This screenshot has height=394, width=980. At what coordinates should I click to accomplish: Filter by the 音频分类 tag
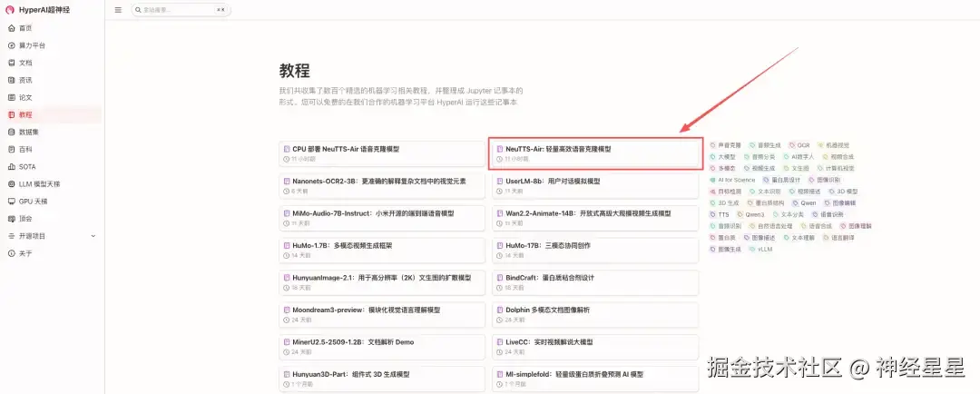759,156
